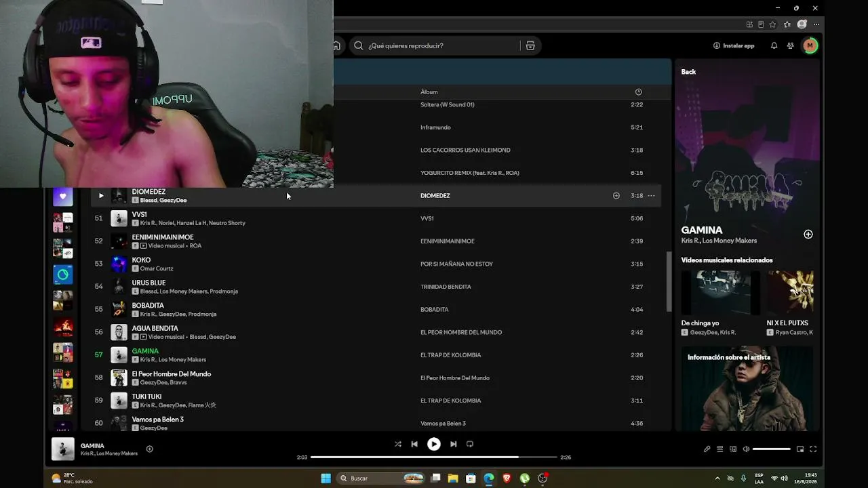Image resolution: width=868 pixels, height=488 pixels.
Task: Add now-playing GAMINA to liked songs
Action: (x=150, y=449)
